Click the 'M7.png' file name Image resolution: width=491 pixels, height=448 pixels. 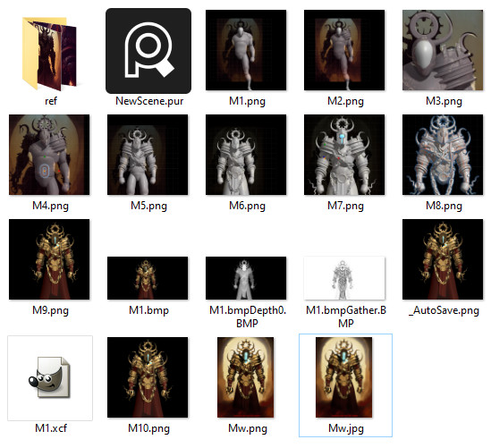coord(345,206)
